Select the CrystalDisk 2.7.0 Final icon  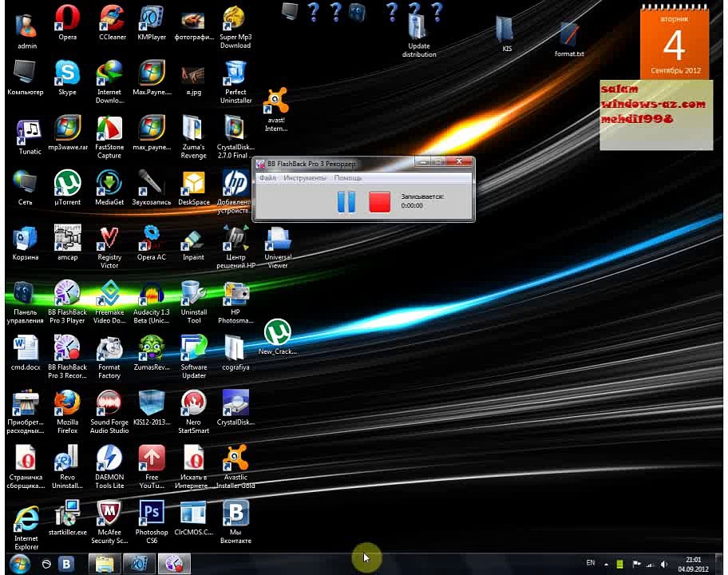(x=235, y=137)
